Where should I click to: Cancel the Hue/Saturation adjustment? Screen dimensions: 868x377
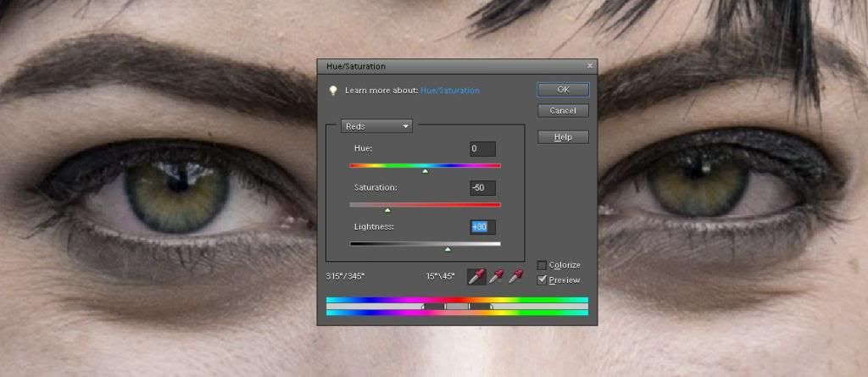pyautogui.click(x=563, y=111)
